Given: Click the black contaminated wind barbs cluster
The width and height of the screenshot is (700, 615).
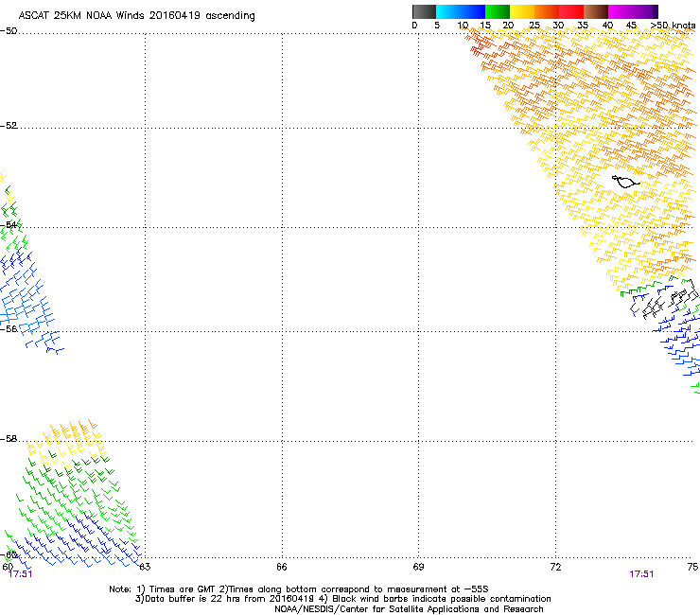Looking at the screenshot, I should pyautogui.click(x=665, y=298).
